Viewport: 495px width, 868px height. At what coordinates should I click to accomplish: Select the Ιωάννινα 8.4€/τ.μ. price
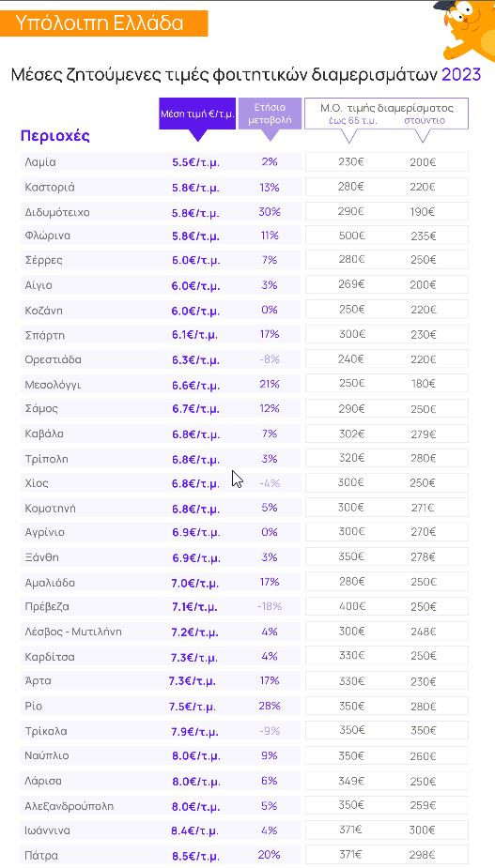tap(195, 830)
